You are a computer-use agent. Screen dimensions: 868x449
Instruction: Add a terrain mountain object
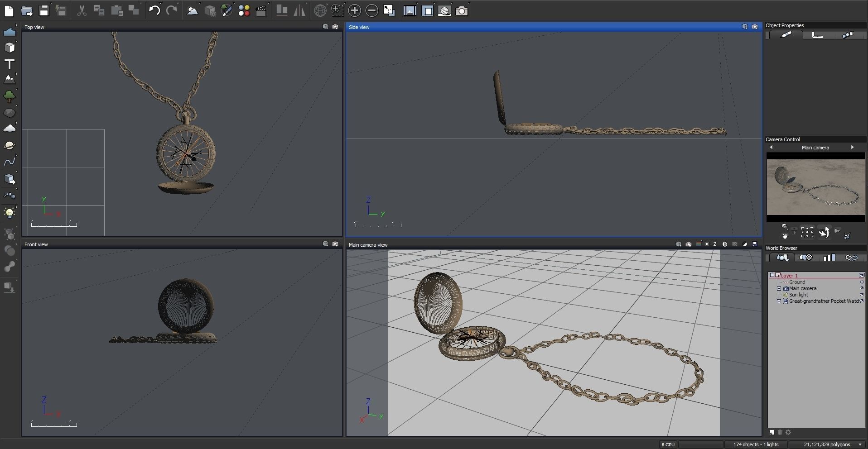[x=10, y=80]
